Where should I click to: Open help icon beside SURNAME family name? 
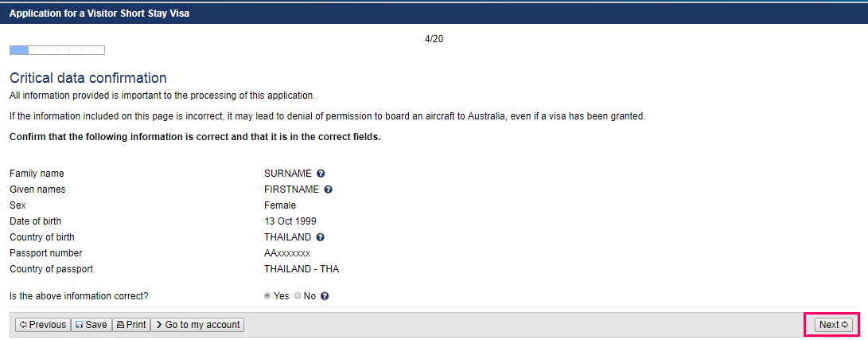[321, 174]
